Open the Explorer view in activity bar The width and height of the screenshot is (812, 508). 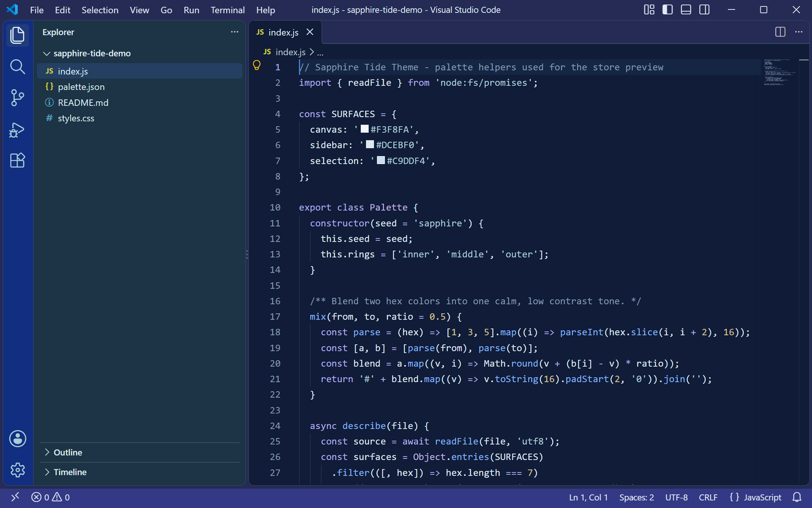17,35
